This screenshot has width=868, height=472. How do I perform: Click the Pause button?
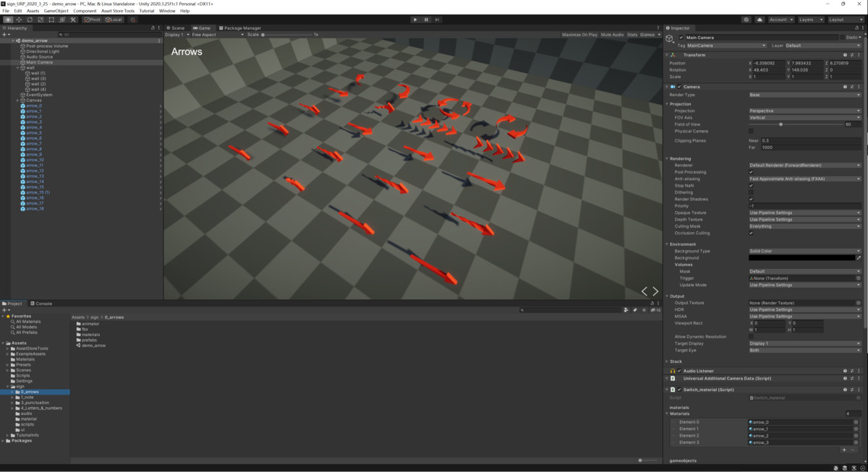point(426,20)
